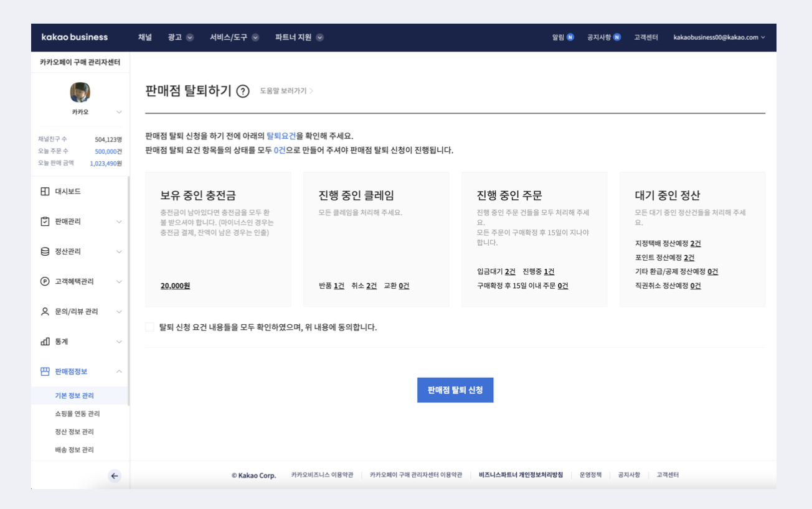Click the 카카오 profile avatar image
The image size is (812, 509).
(x=80, y=92)
